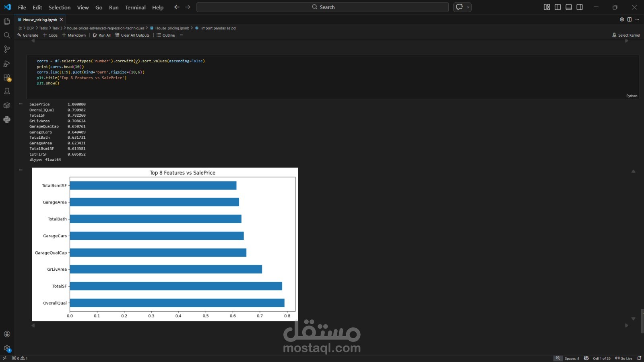This screenshot has height=362, width=644.
Task: Select the DEPI breadcrumb folder
Action: coord(31,28)
